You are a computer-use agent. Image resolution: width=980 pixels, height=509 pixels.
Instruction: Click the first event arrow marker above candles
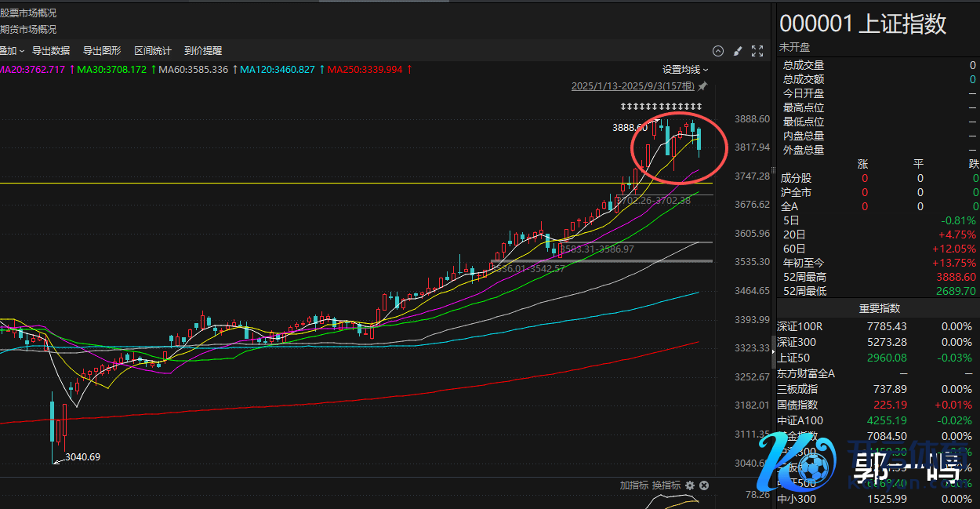click(x=623, y=106)
